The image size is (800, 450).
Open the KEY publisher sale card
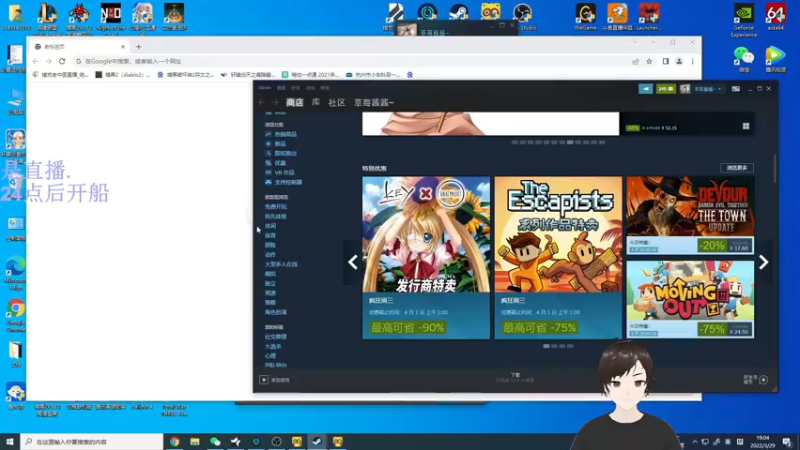(426, 258)
